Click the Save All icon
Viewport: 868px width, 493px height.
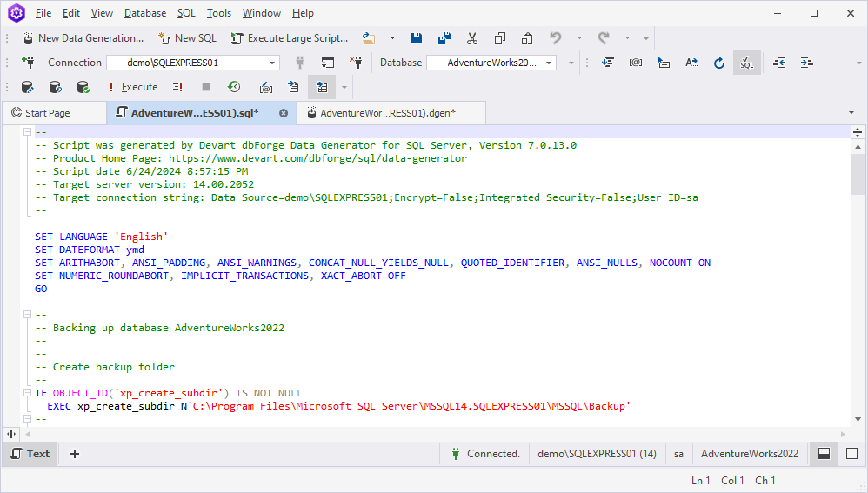click(x=444, y=38)
